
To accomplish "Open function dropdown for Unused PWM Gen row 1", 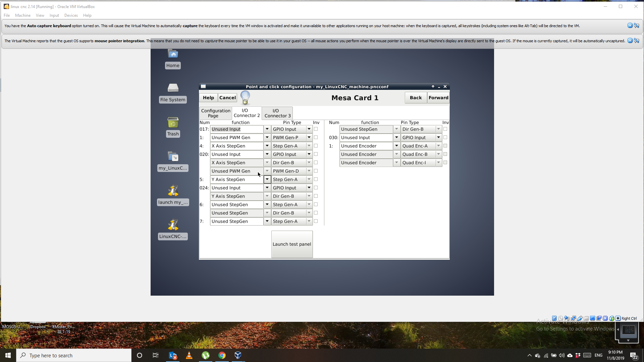I will (267, 137).
